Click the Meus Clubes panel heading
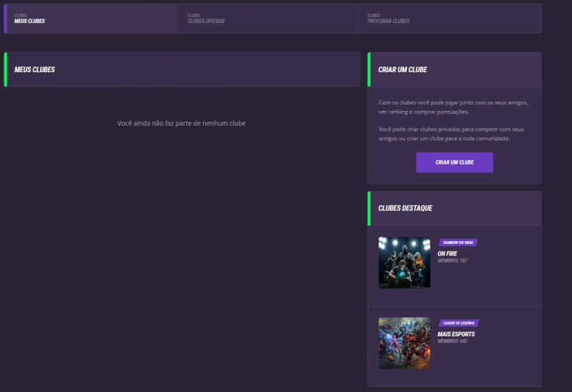This screenshot has width=572, height=392. 34,70
